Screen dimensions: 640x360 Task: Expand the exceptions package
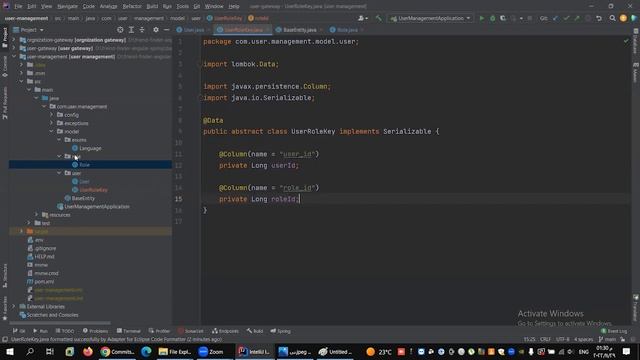[52, 123]
